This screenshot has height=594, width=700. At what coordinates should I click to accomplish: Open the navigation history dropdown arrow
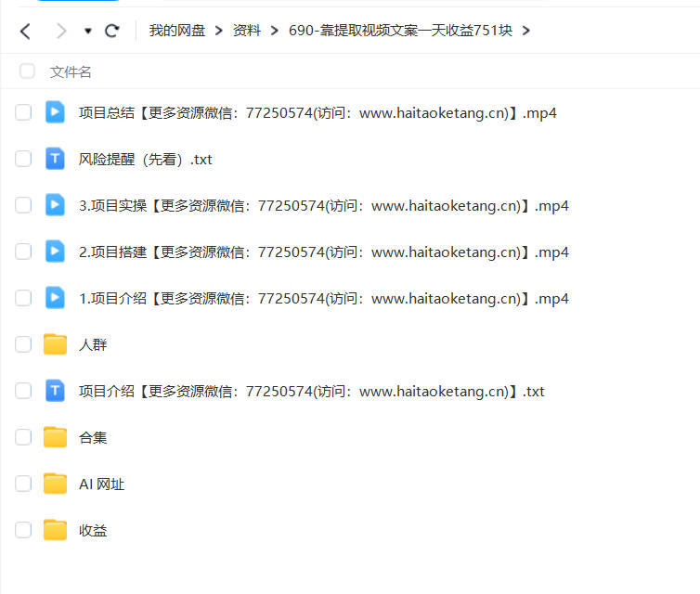(88, 31)
